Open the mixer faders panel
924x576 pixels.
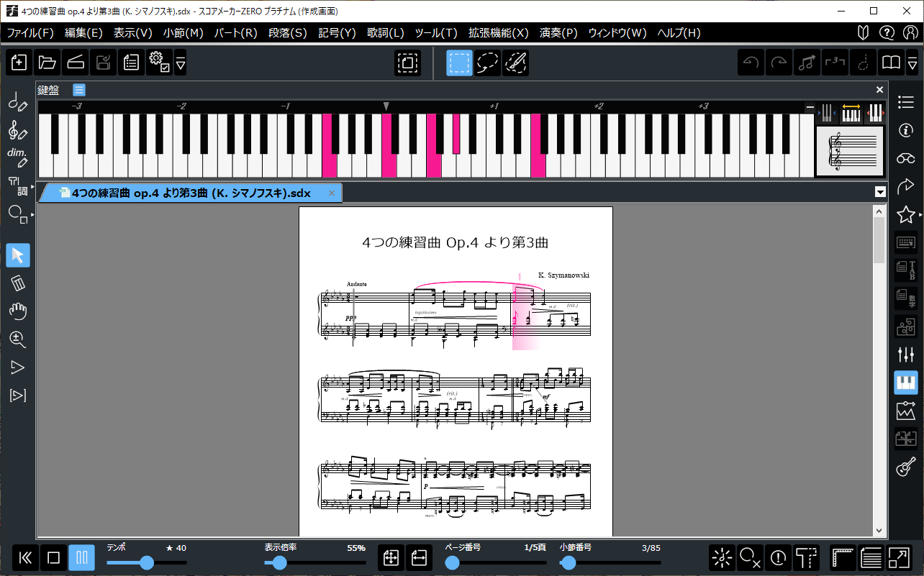click(x=906, y=355)
